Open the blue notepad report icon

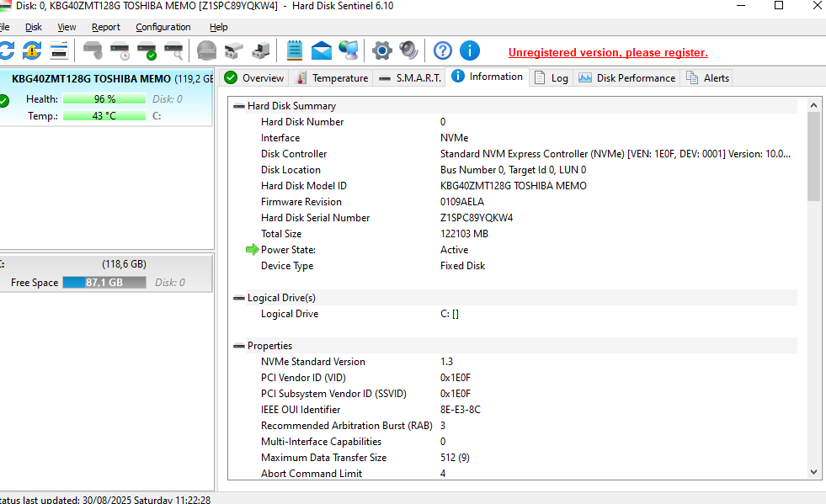(x=295, y=50)
